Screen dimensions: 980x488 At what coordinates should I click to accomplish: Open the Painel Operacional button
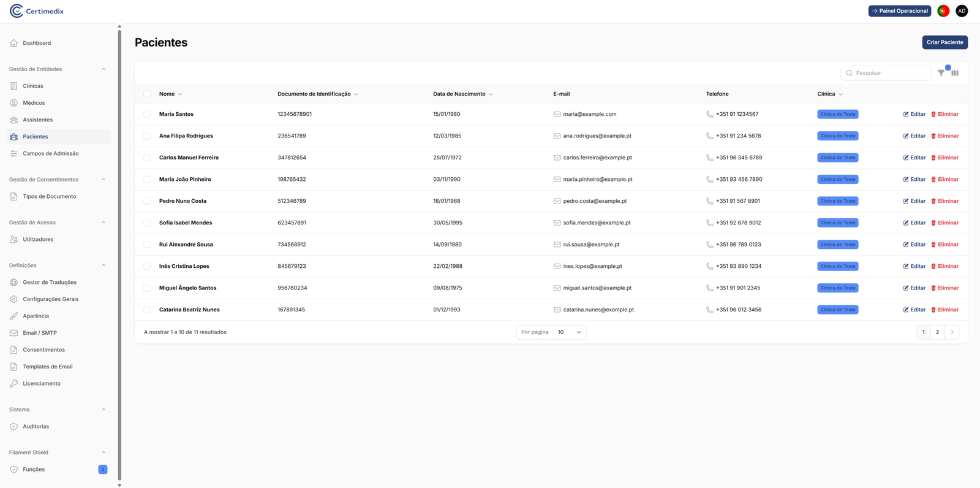[x=899, y=11]
